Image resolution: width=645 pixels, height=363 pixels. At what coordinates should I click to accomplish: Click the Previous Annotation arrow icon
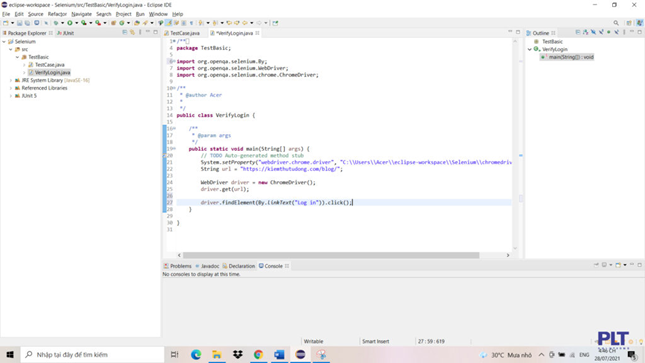(214, 23)
